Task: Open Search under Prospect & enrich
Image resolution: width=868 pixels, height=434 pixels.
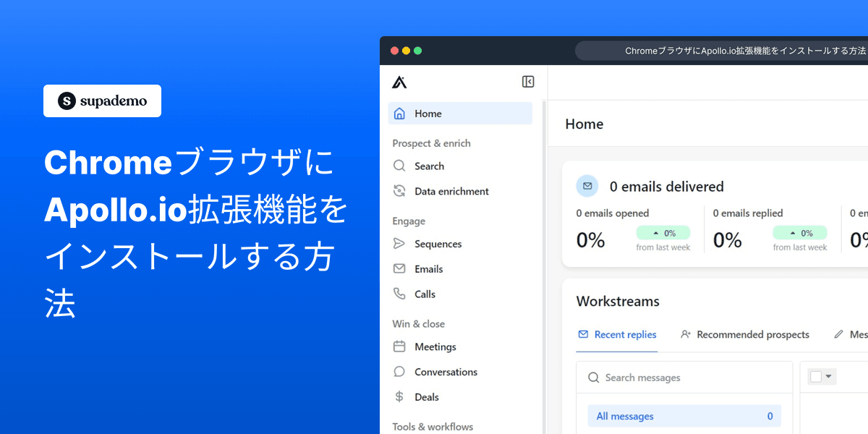Action: pyautogui.click(x=399, y=166)
